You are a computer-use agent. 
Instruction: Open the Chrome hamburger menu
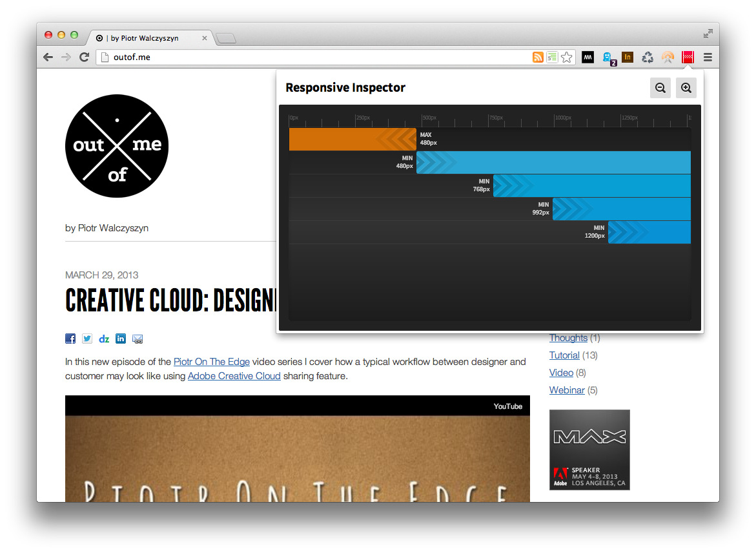pyautogui.click(x=708, y=57)
